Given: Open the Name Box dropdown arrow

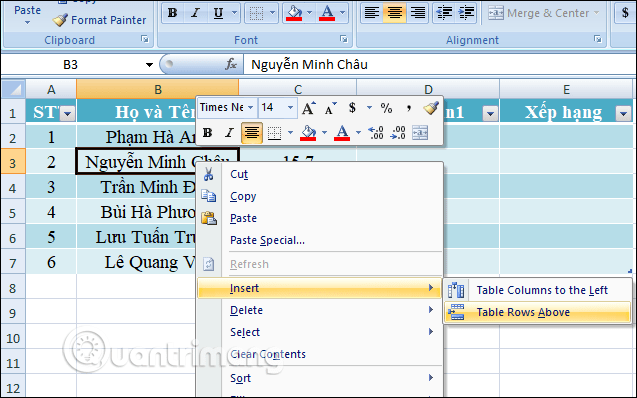Looking at the screenshot, I should (x=149, y=65).
